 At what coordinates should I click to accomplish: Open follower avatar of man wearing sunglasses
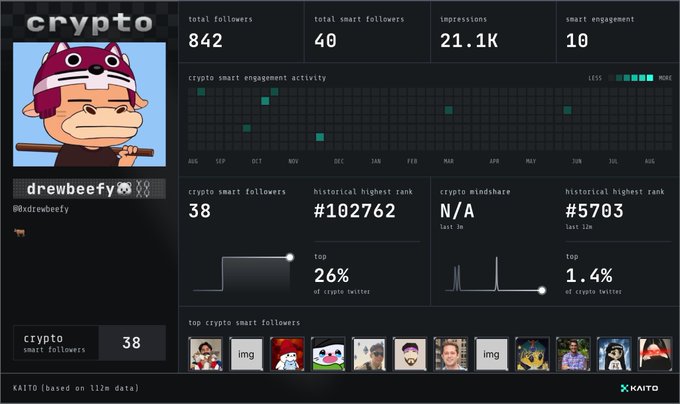[x=369, y=354]
